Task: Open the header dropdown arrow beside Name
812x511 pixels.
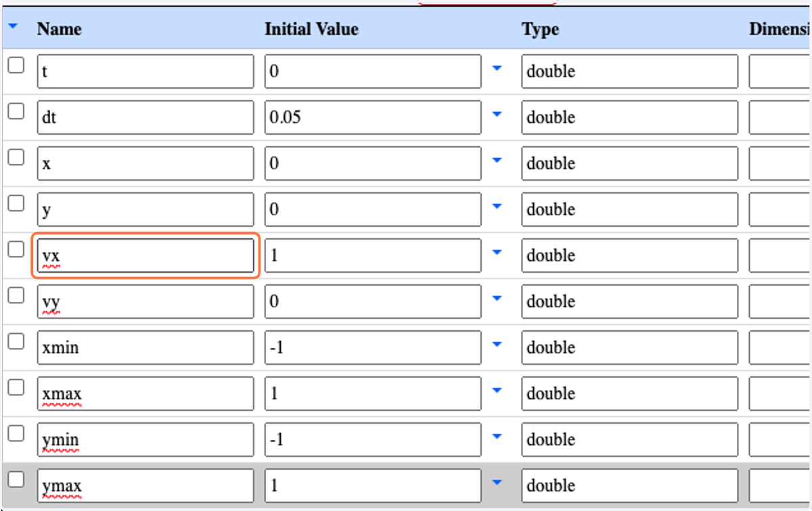Action: (13, 28)
